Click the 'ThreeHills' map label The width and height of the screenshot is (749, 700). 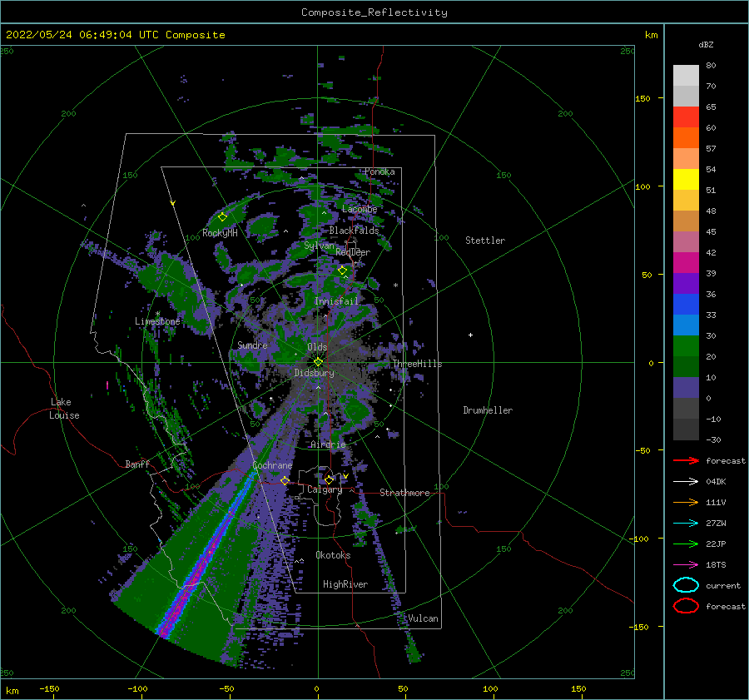click(x=418, y=364)
